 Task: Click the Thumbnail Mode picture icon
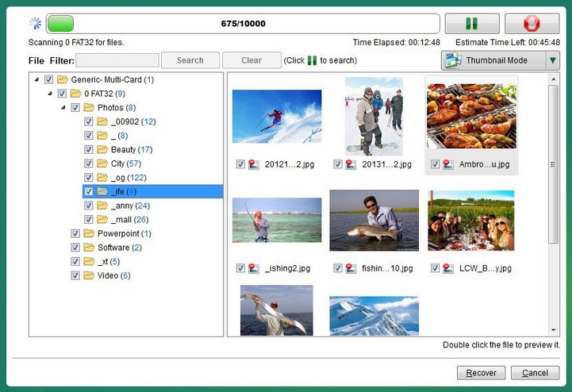coord(453,60)
